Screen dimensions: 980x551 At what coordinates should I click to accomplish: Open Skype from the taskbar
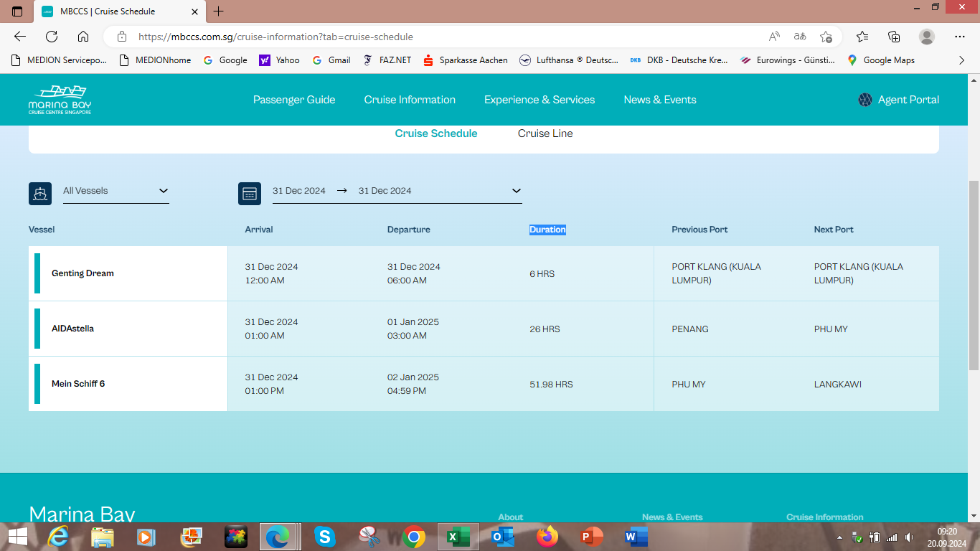tap(324, 537)
